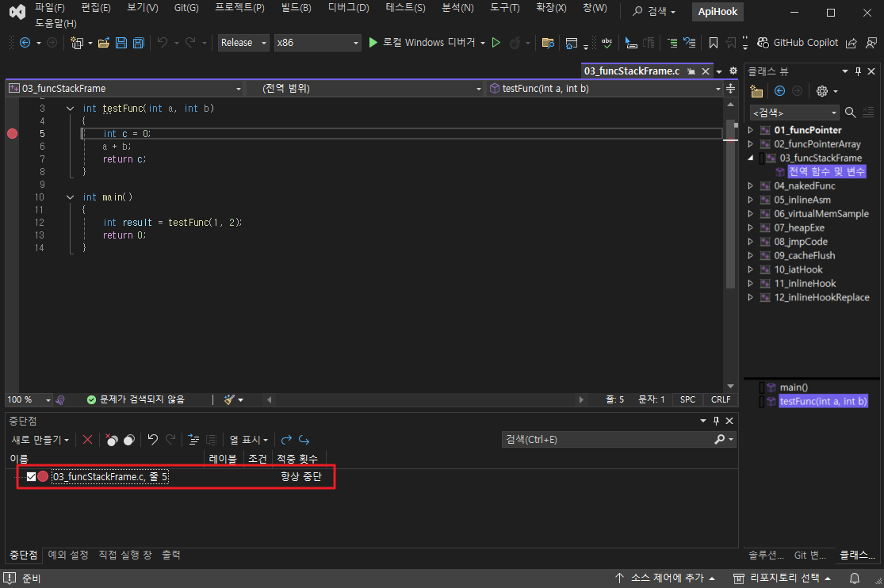Delete the selected breakpoint with red X
Screen dimensions: 884x588
coord(87,440)
